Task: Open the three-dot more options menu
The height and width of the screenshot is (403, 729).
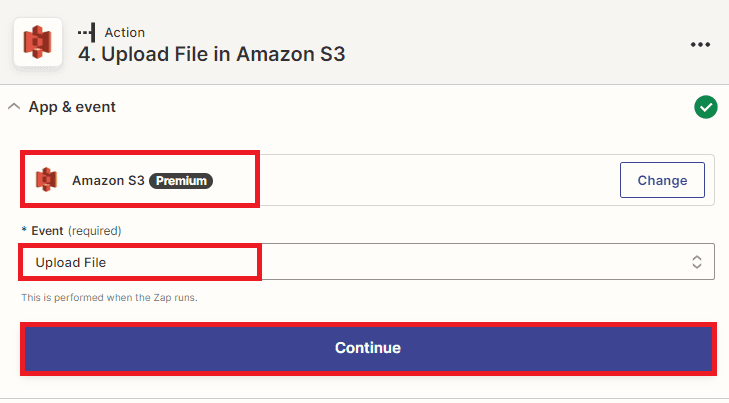Action: pyautogui.click(x=700, y=45)
